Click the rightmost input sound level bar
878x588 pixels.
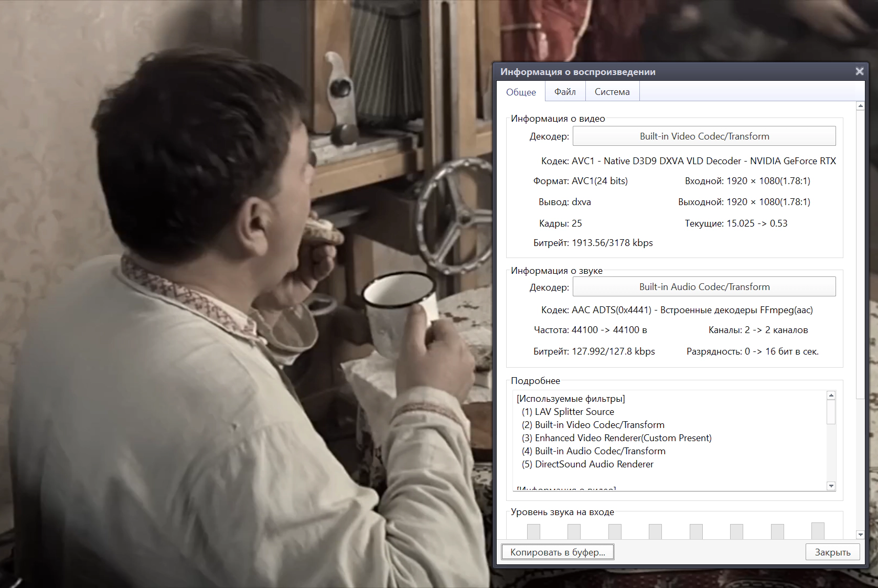[x=817, y=530]
